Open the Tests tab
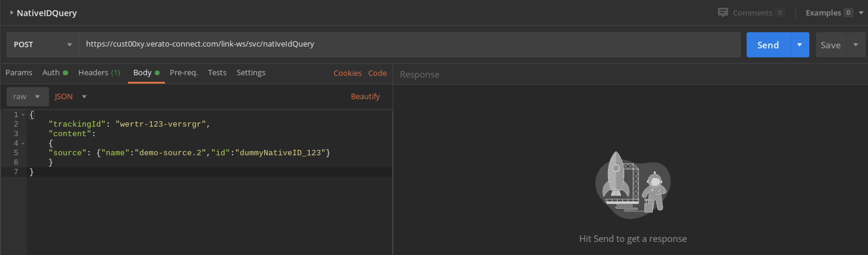The image size is (868, 255). pos(217,73)
